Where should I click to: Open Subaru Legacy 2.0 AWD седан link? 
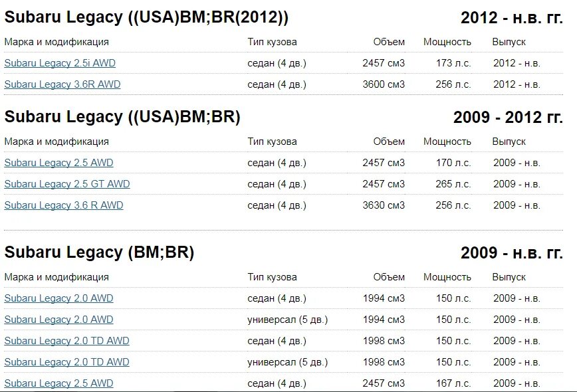point(58,298)
